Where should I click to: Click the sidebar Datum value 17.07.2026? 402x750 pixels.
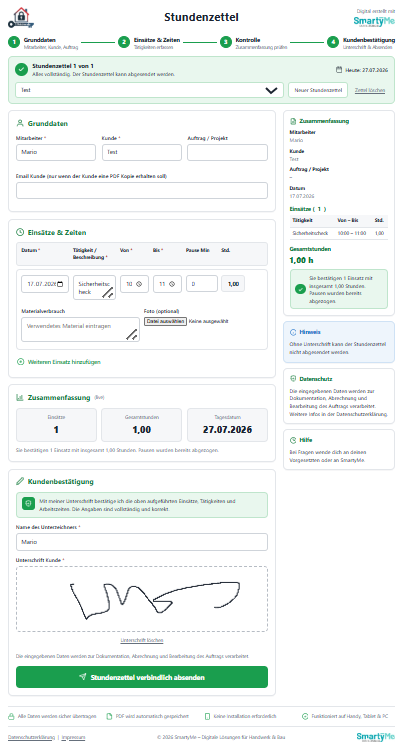(301, 196)
